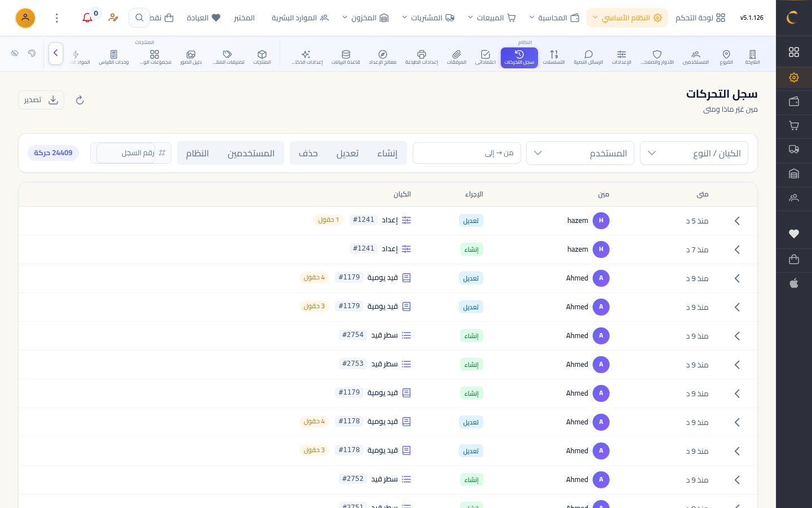This screenshot has height=508, width=812.
Task: Toggle the النظام (System) source filter
Action: tap(197, 153)
